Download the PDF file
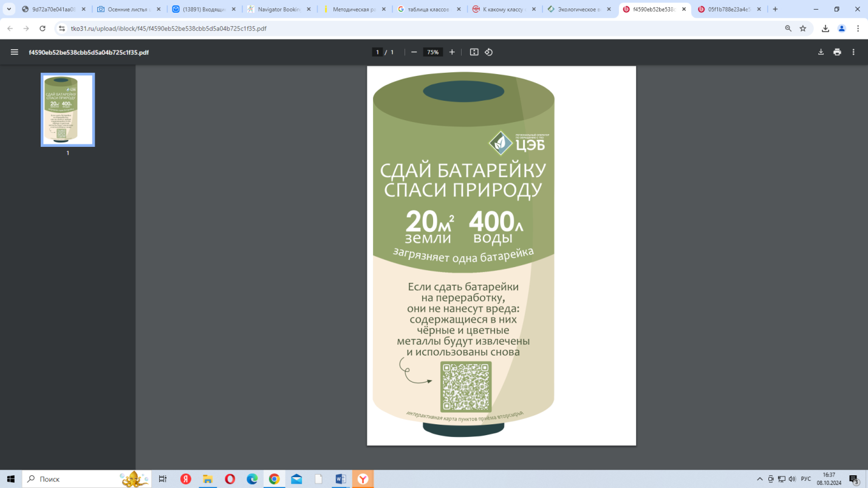The width and height of the screenshot is (868, 488). click(821, 52)
